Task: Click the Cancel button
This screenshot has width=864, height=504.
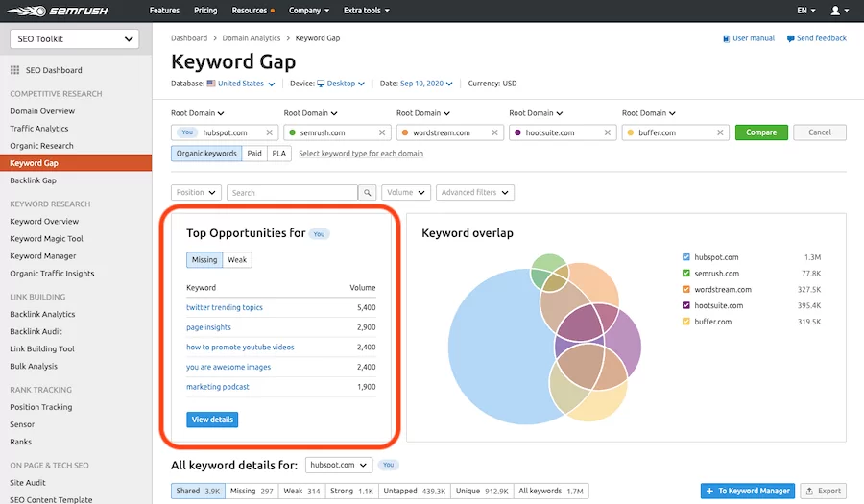Action: 820,132
